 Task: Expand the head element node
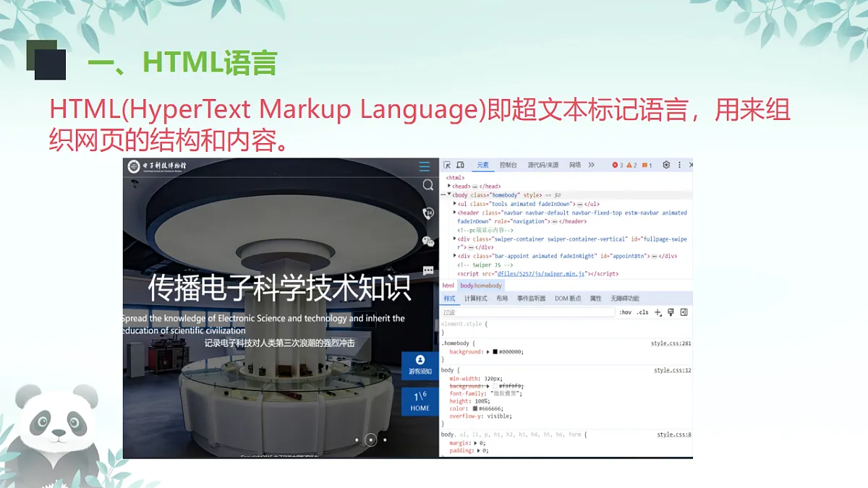tap(449, 186)
